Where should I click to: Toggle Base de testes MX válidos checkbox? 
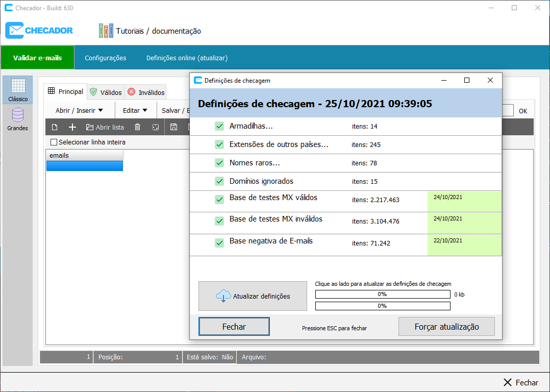219,200
